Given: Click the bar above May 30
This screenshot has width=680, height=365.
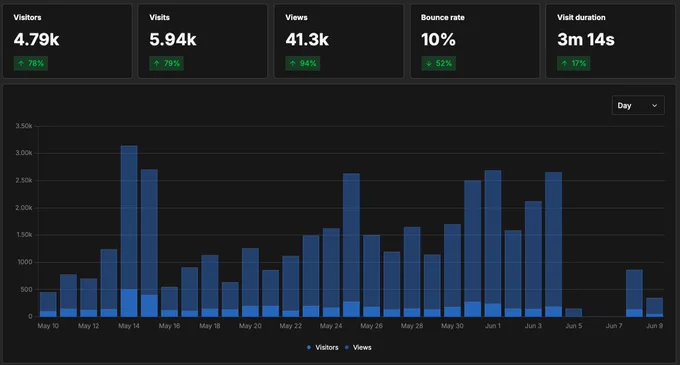Looking at the screenshot, I should tap(452, 270).
